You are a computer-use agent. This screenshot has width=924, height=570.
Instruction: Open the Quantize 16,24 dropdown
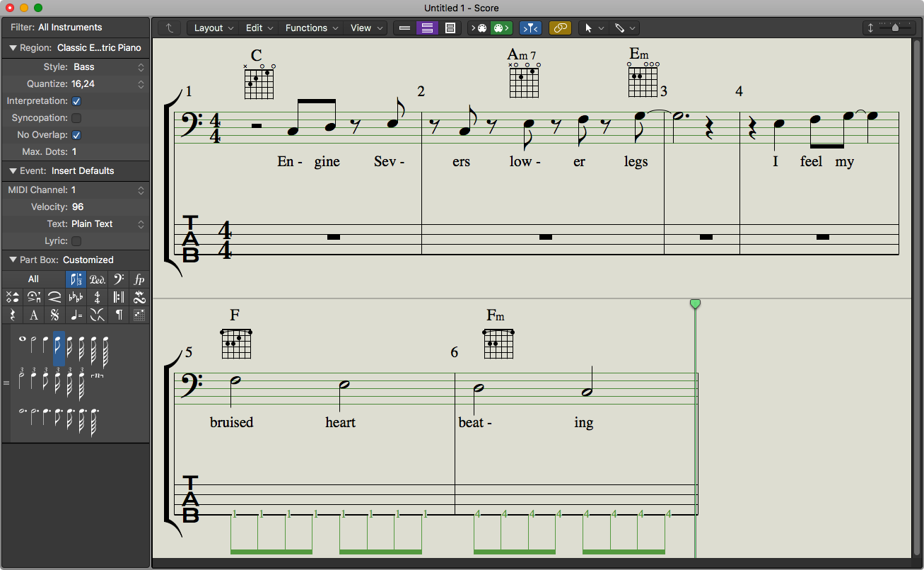(107, 84)
